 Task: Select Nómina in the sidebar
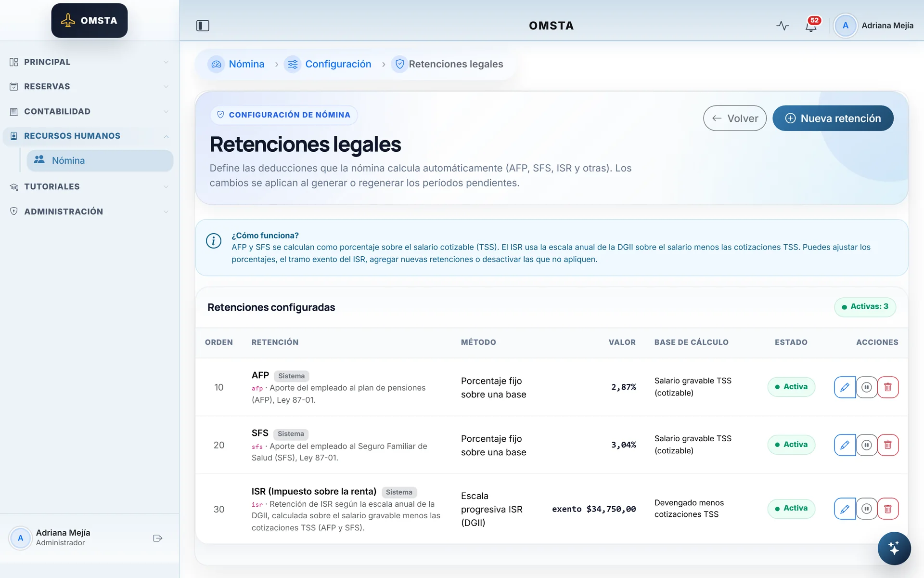click(100, 160)
